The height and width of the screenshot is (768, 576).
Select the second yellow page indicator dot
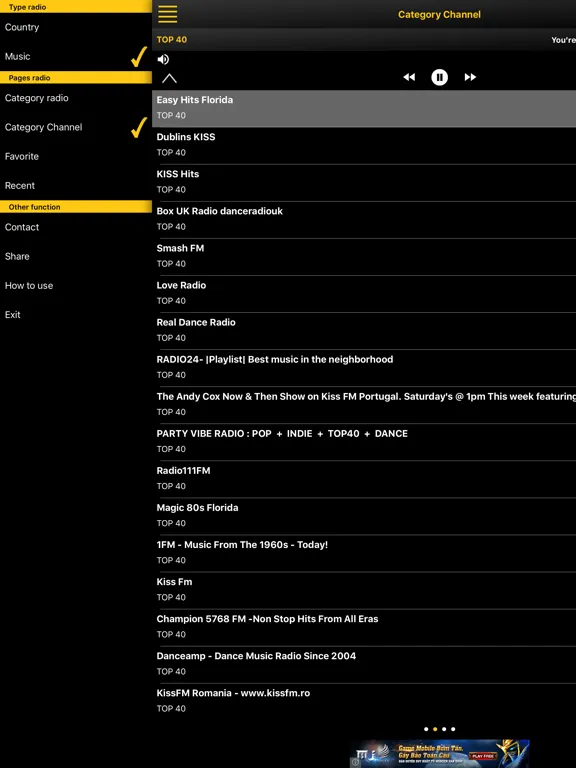pos(435,729)
